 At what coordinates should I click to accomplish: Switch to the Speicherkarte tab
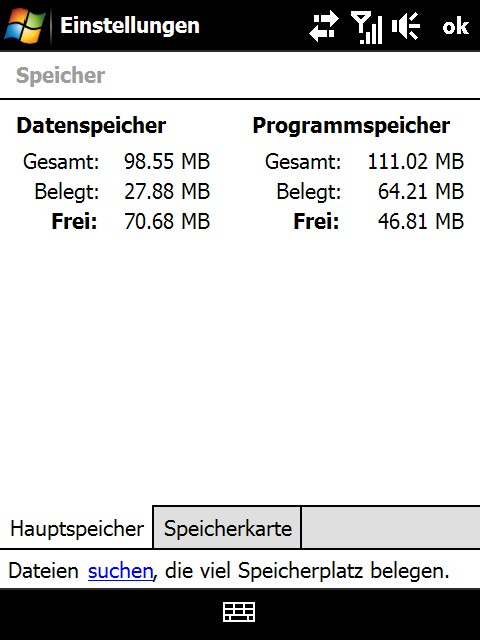(227, 528)
